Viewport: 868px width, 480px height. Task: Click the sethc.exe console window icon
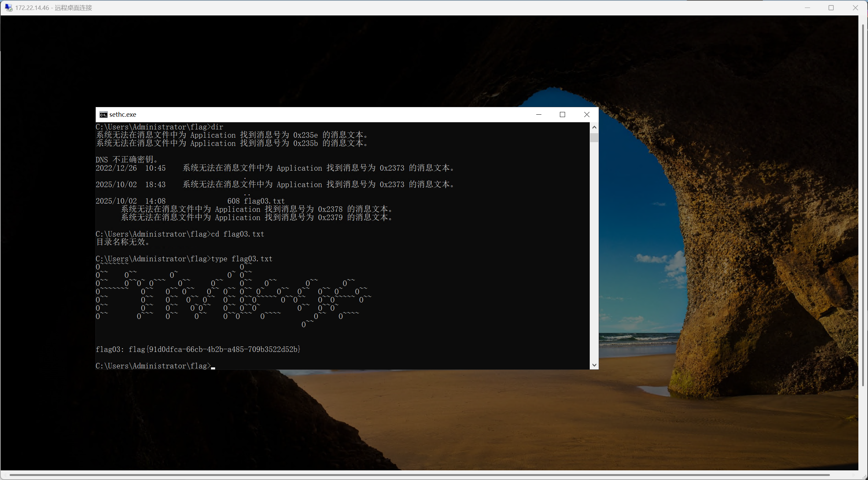(103, 115)
